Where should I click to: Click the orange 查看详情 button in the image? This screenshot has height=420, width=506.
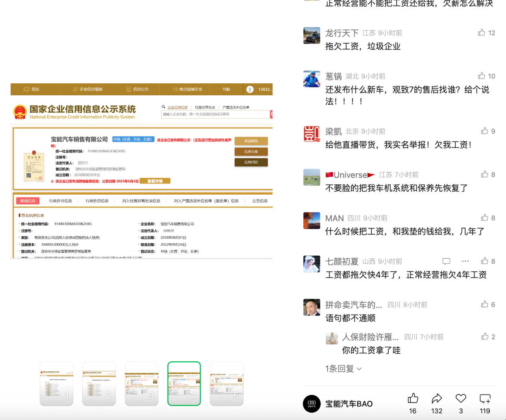tap(155, 181)
